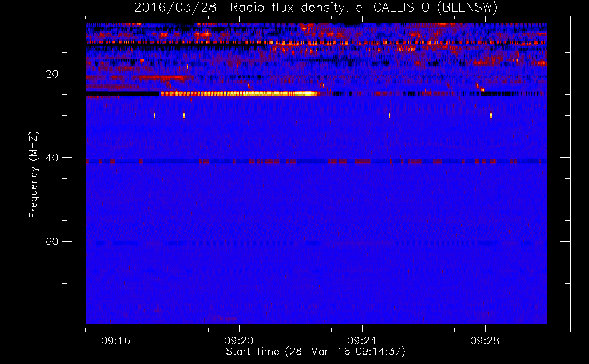Click the 09:16 time tick label
The width and height of the screenshot is (589, 364).
[116, 341]
